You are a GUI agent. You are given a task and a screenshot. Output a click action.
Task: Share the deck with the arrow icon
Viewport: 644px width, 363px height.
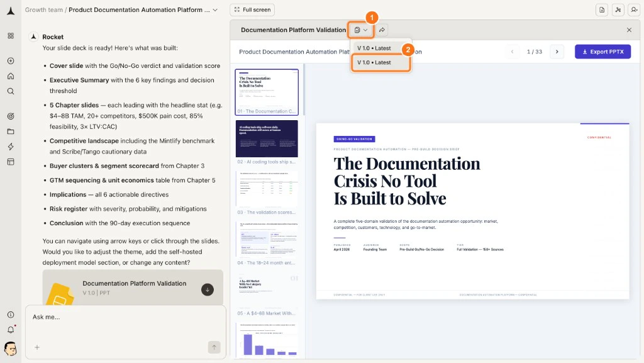pyautogui.click(x=382, y=30)
